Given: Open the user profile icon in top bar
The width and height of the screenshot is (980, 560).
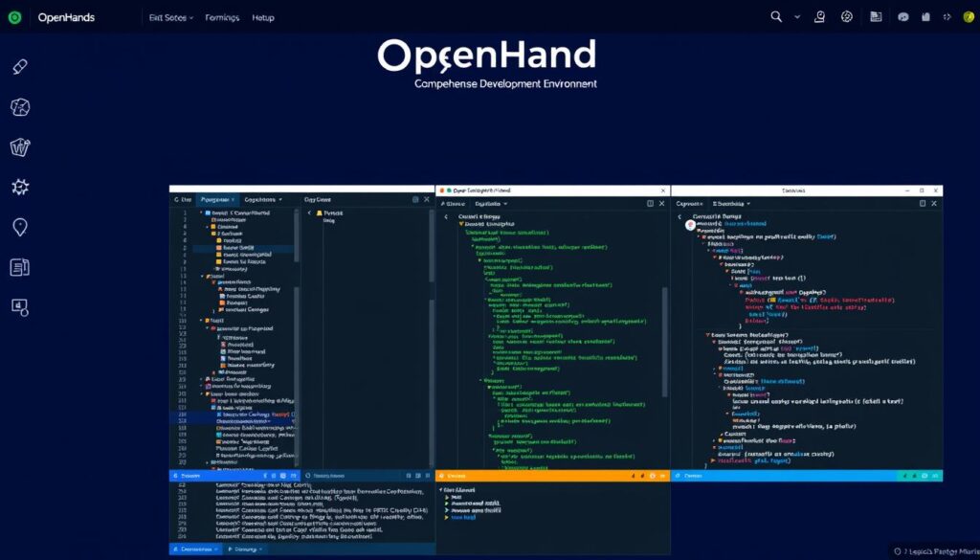Looking at the screenshot, I should point(819,17).
